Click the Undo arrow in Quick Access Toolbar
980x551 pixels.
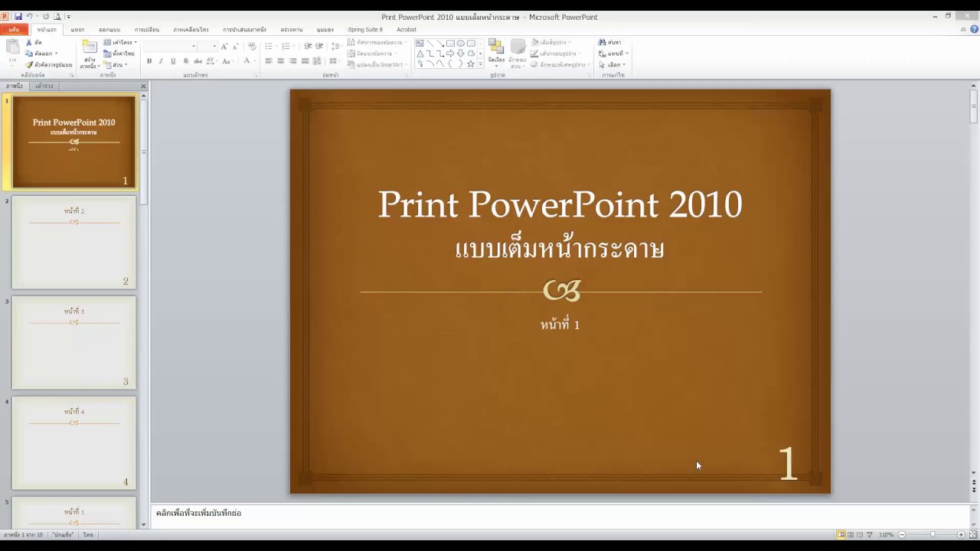click(29, 16)
